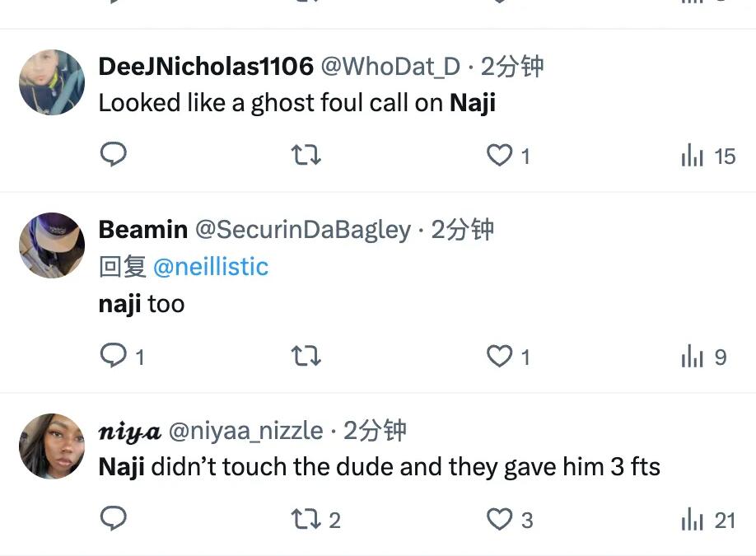Image resolution: width=756 pixels, height=556 pixels.
Task: Open the @niyaa_nizzle handle
Action: coord(245,430)
